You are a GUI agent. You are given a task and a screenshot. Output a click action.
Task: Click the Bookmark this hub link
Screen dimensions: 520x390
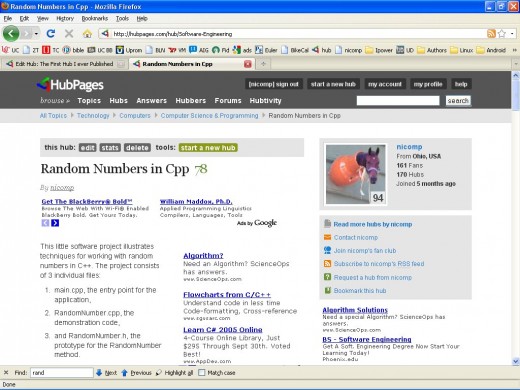360,291
